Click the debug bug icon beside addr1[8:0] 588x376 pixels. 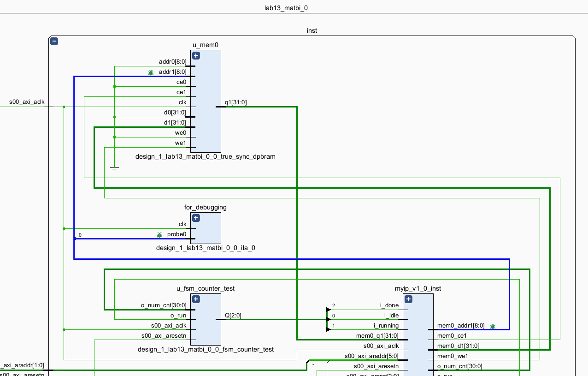[151, 72]
